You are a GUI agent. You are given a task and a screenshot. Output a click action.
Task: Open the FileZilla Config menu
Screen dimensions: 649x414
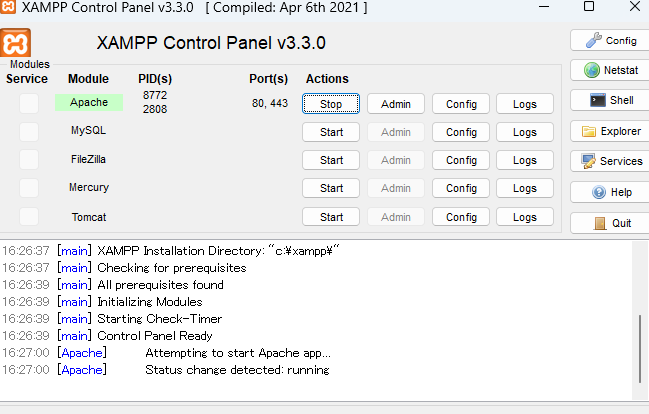(461, 160)
